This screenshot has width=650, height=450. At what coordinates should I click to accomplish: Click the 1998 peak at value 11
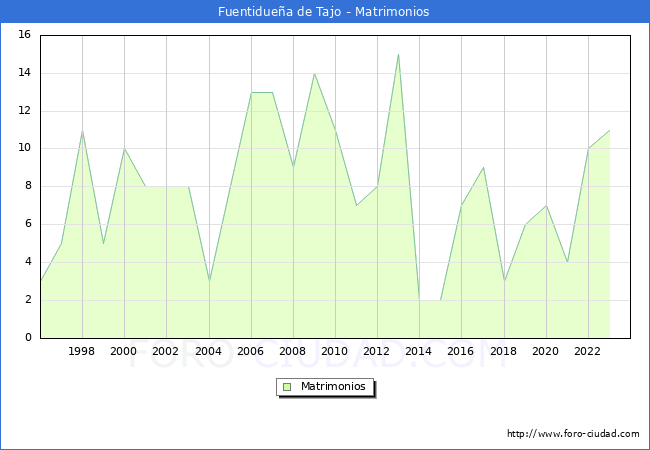82,130
